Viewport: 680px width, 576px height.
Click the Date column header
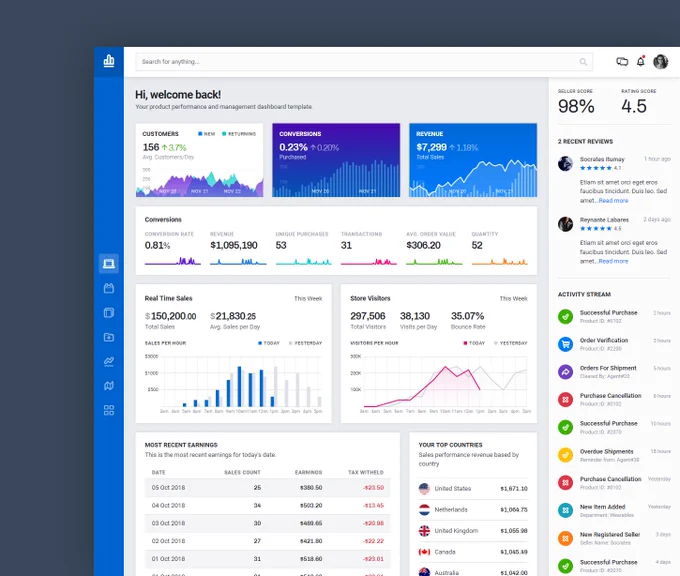pos(158,472)
